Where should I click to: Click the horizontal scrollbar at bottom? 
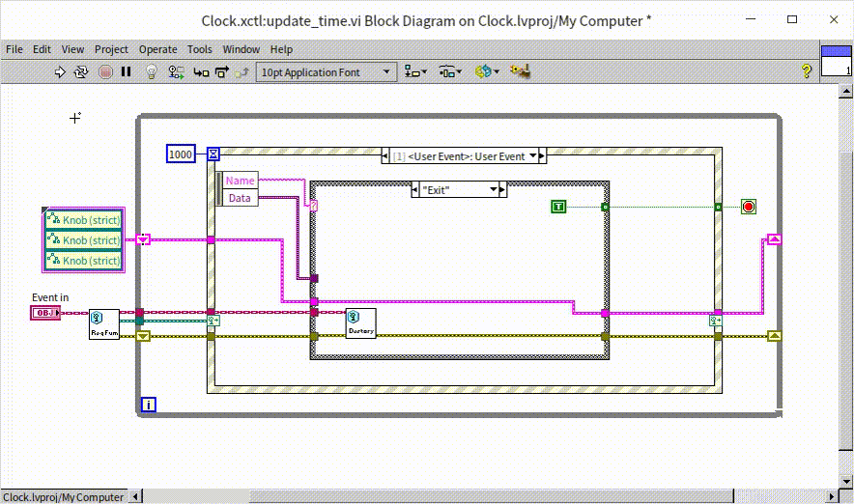click(x=473, y=496)
